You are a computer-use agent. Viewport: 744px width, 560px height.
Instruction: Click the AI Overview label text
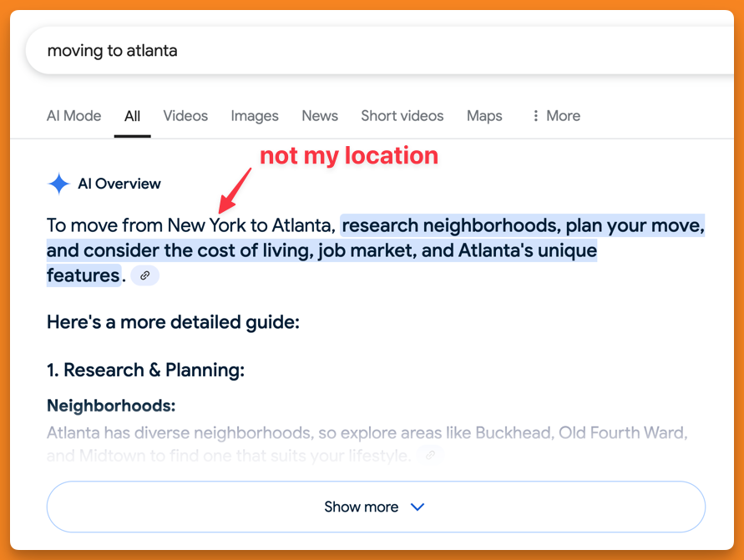pyautogui.click(x=118, y=184)
